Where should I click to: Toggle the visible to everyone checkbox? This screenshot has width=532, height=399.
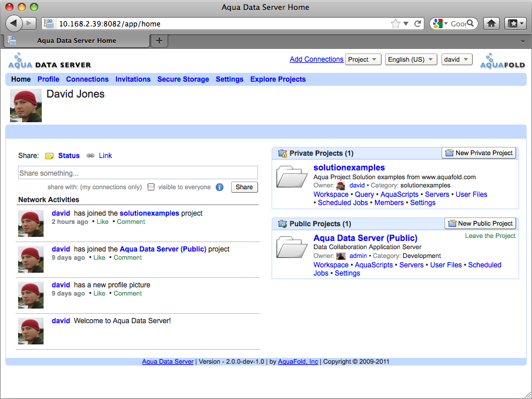pos(151,187)
